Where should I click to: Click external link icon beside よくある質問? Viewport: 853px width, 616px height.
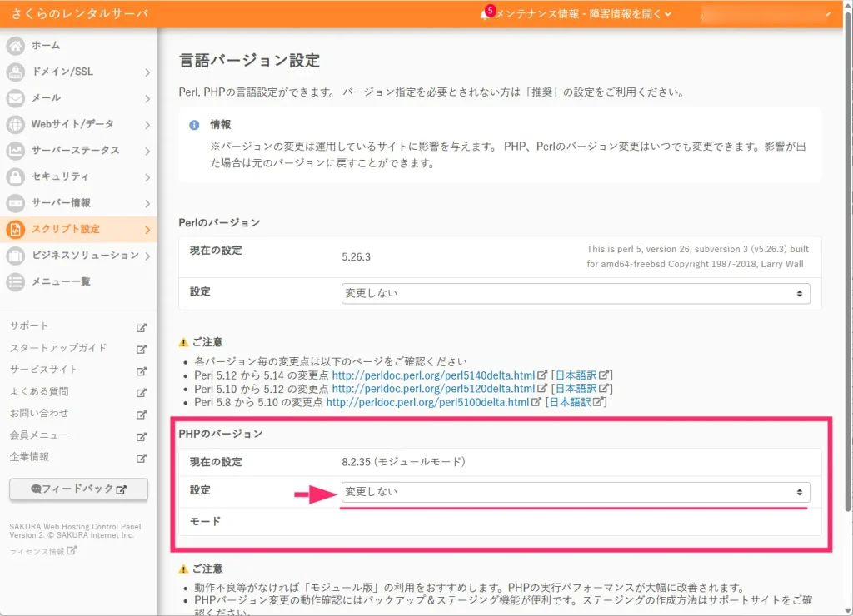142,393
